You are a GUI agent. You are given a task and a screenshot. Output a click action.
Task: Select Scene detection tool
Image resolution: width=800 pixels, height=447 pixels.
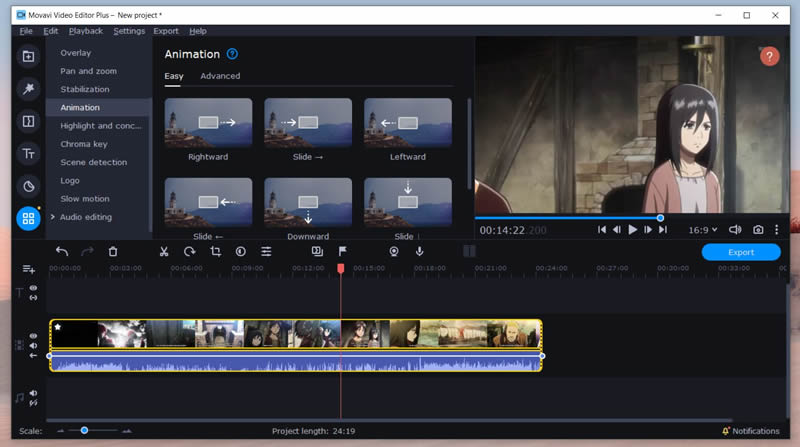(x=93, y=162)
